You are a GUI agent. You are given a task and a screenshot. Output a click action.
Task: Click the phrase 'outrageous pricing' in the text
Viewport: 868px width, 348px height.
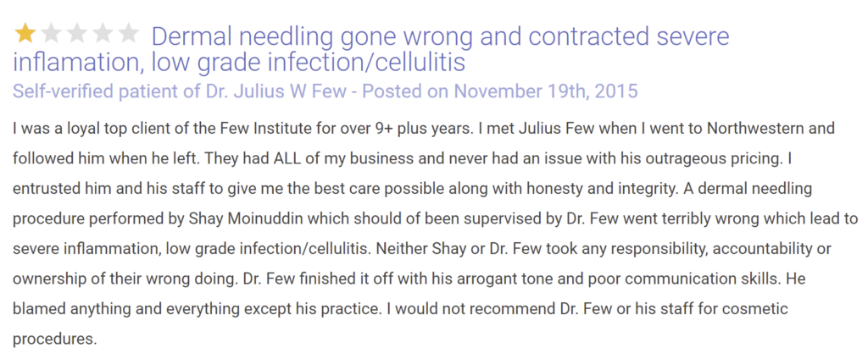click(x=715, y=159)
